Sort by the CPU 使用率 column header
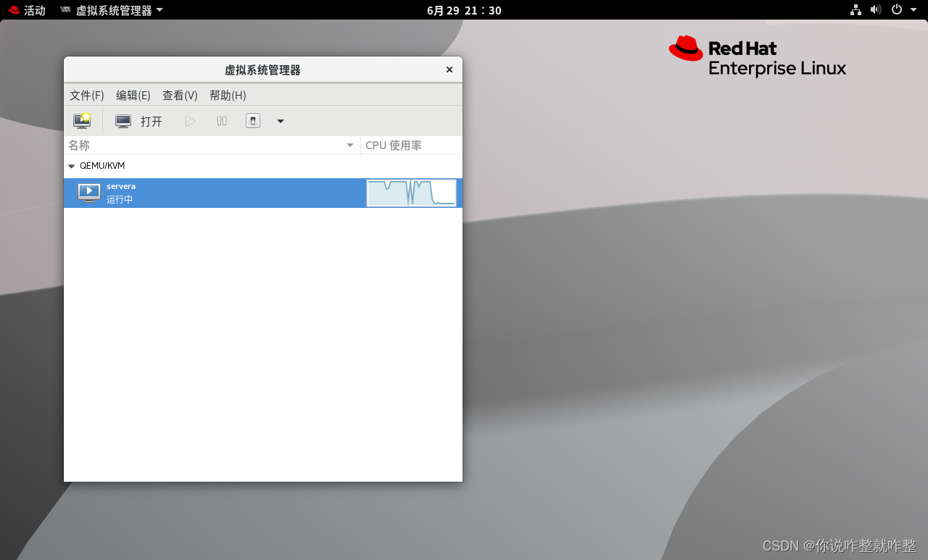Image resolution: width=928 pixels, height=560 pixels. click(x=411, y=145)
